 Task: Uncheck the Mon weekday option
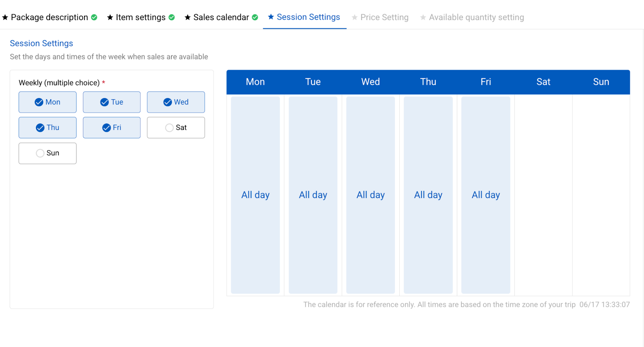[47, 102]
